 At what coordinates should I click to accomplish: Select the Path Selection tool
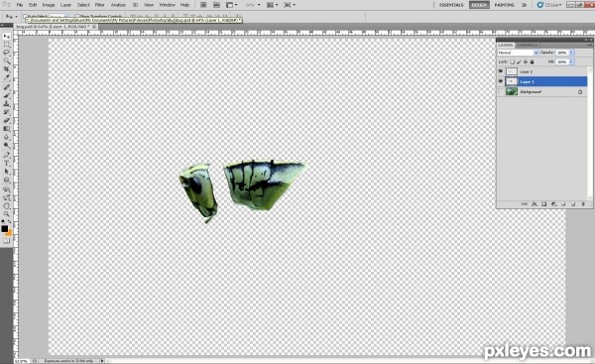[7, 172]
